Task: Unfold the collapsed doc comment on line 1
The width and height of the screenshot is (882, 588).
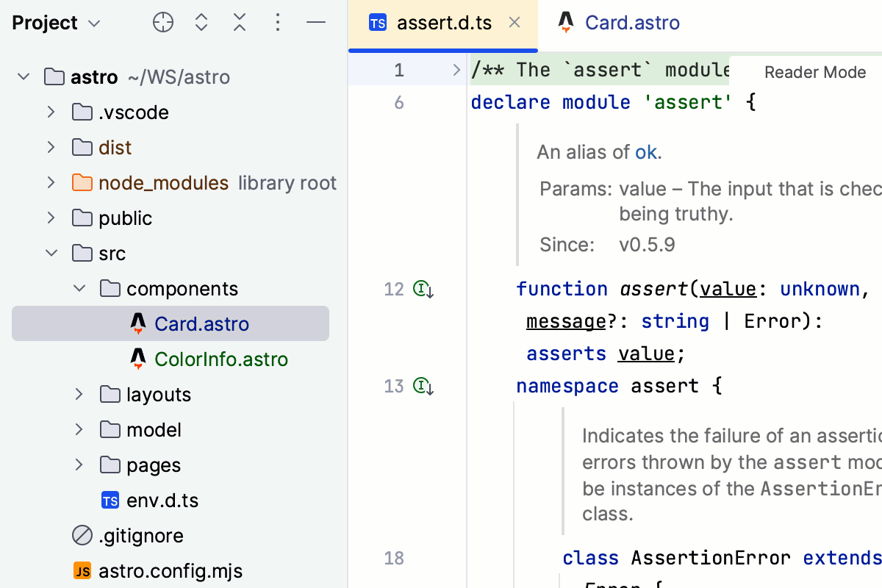Action: [456, 71]
